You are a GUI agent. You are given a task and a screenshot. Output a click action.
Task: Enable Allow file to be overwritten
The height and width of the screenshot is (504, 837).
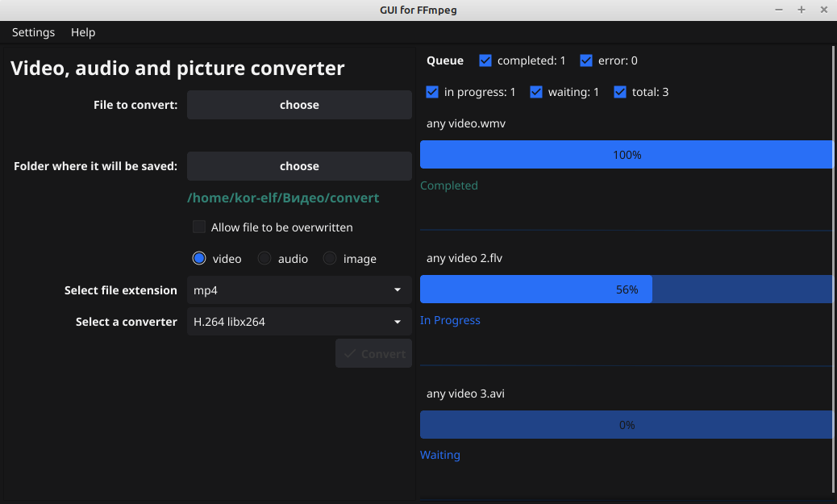(199, 227)
